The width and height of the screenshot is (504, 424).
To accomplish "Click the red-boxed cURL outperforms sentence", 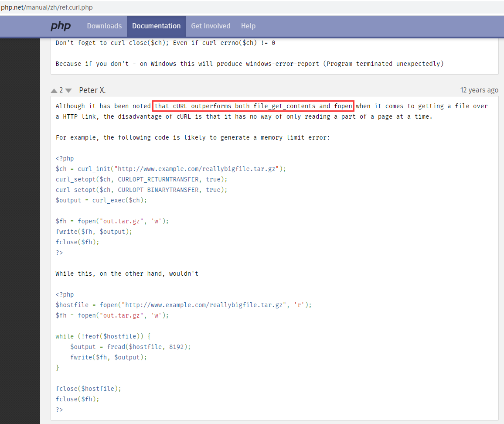I will coord(253,106).
